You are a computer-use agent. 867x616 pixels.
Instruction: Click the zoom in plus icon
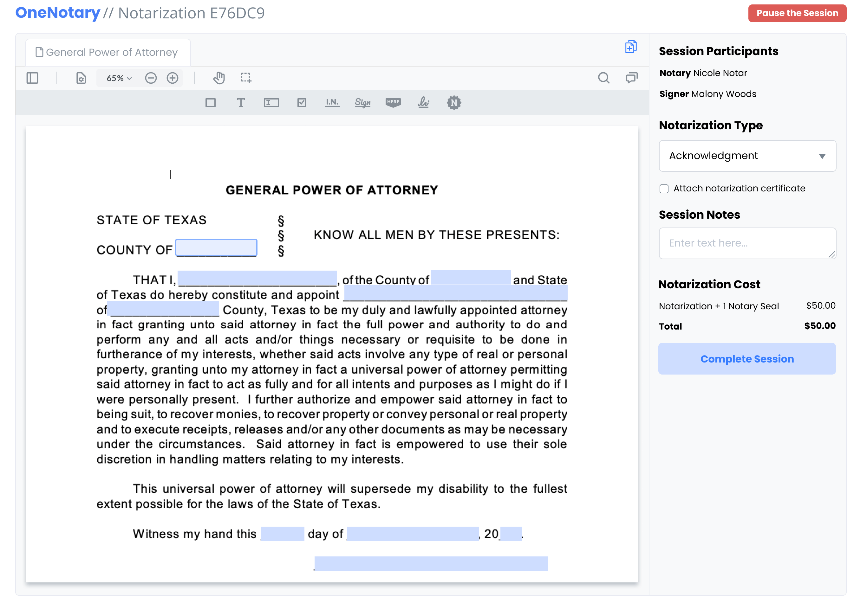pyautogui.click(x=172, y=78)
